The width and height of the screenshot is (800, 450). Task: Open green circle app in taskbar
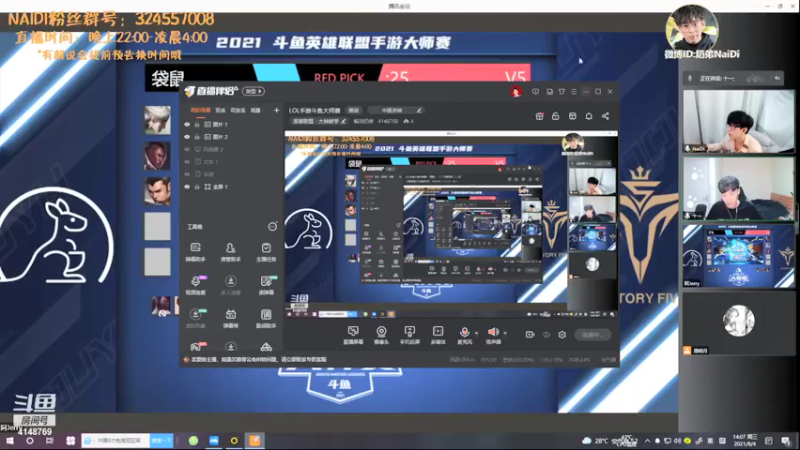(193, 441)
